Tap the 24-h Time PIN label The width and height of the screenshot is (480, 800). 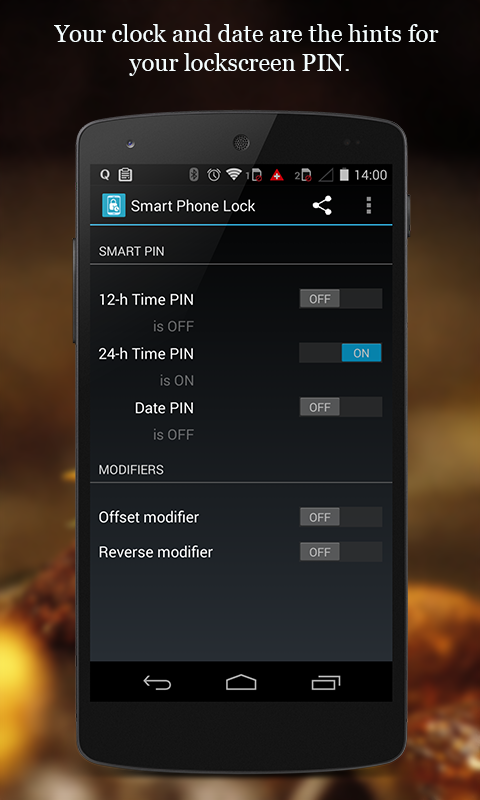tap(146, 354)
